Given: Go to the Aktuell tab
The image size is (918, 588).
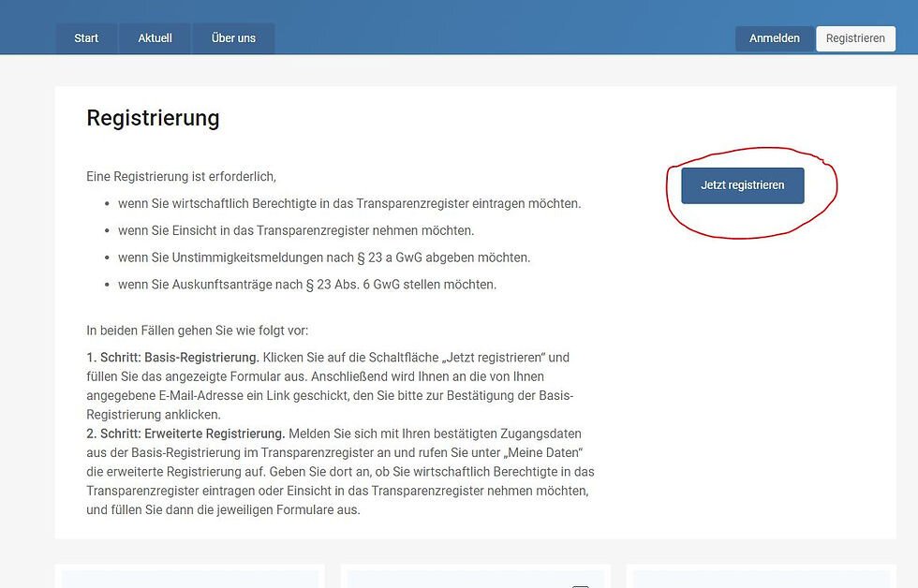Looking at the screenshot, I should [155, 38].
